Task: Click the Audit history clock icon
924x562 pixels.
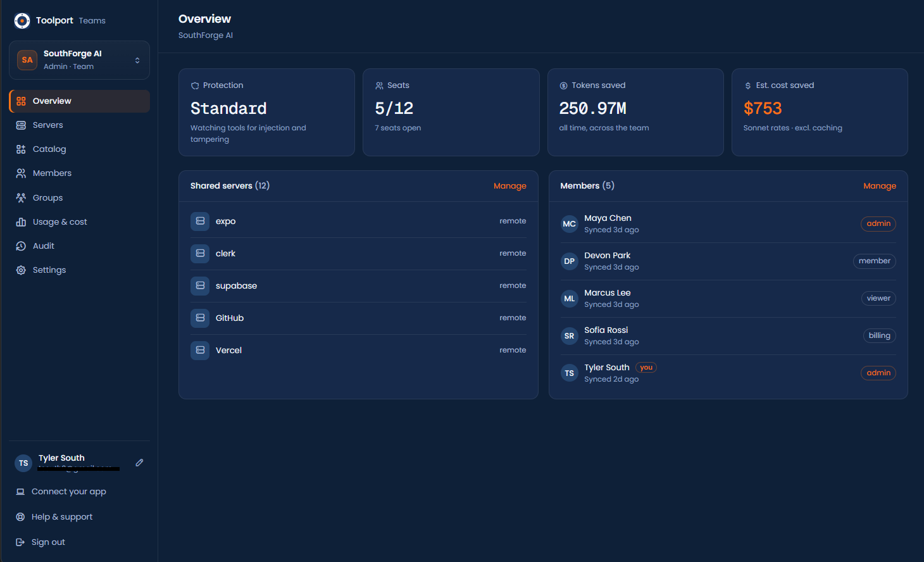Action: pyautogui.click(x=21, y=246)
